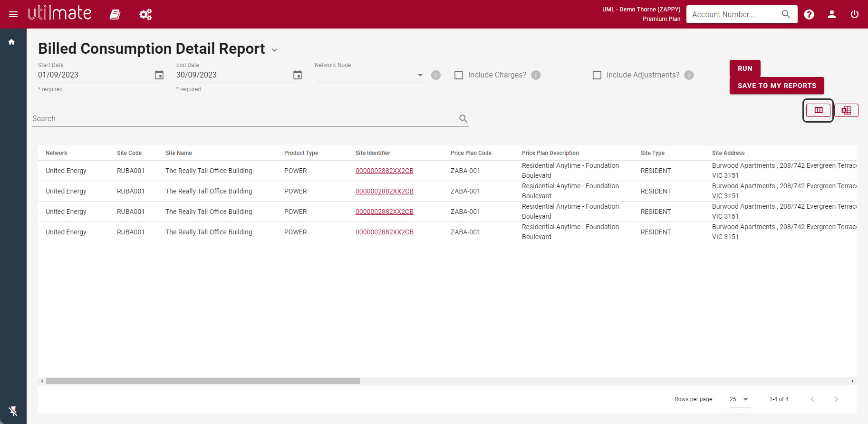Go to next page arrow
868x424 pixels.
[836, 399]
